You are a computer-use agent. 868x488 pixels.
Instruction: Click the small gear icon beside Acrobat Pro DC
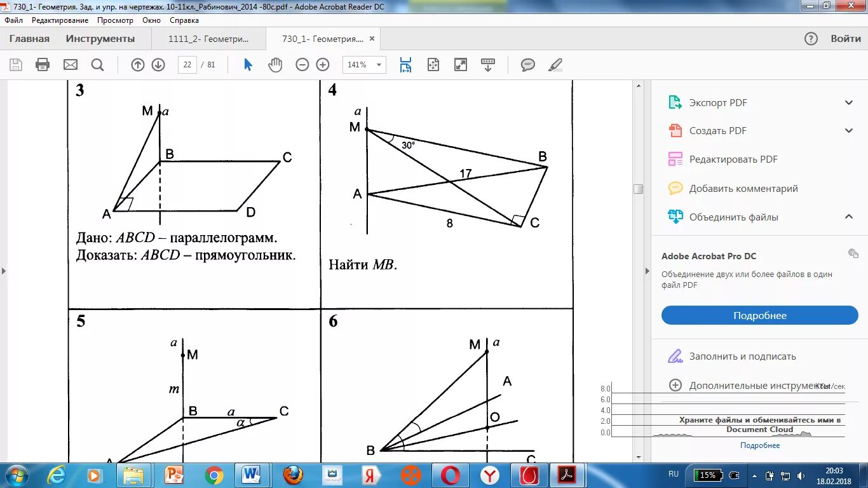coord(853,254)
